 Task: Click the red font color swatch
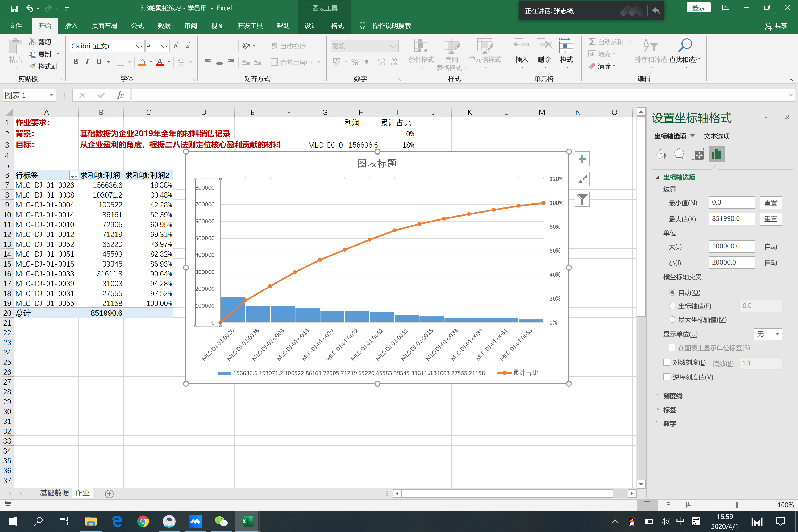(160, 62)
